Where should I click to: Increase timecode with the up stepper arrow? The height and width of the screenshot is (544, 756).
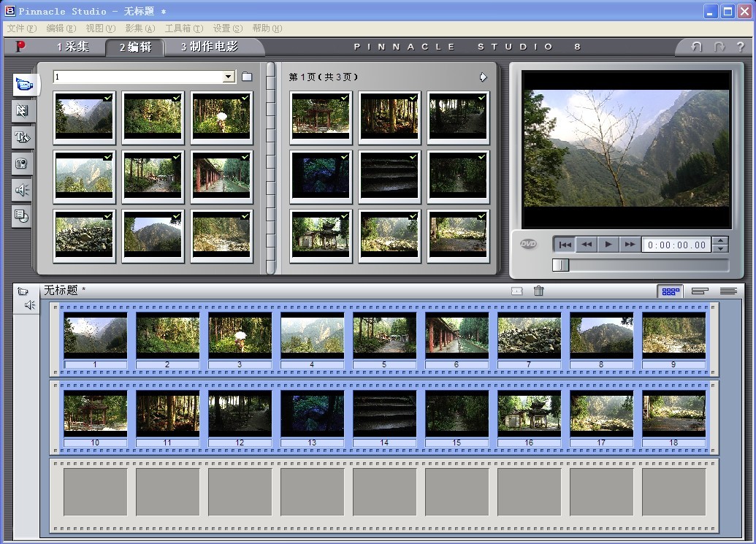point(720,241)
